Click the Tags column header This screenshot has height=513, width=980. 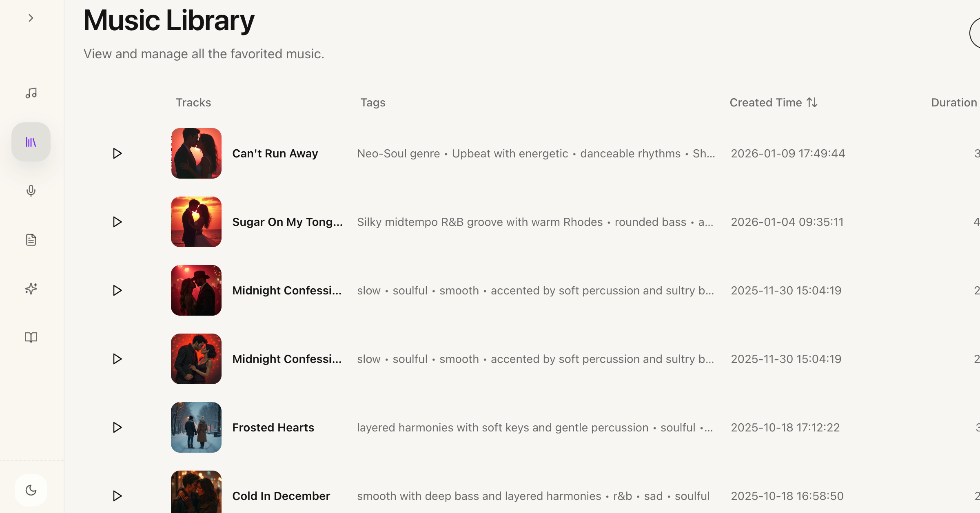point(373,103)
